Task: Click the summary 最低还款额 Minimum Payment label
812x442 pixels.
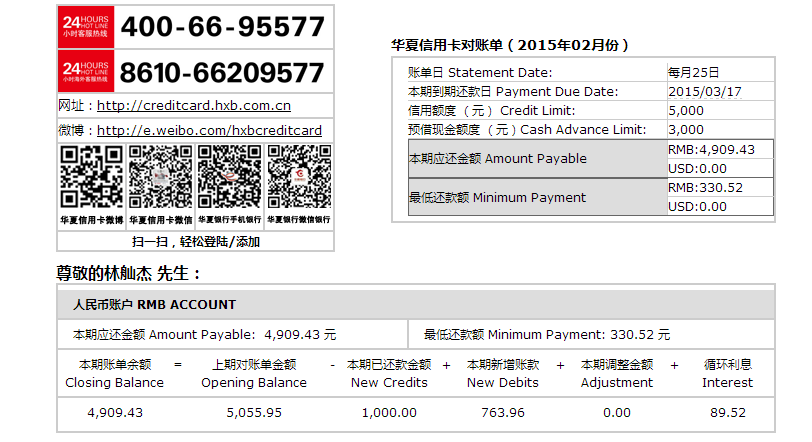Action: 497,197
